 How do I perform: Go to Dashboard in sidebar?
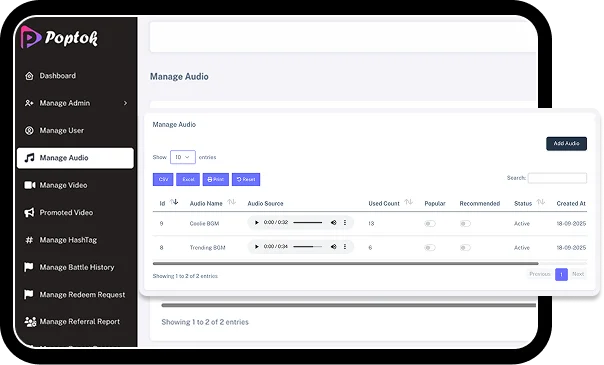pyautogui.click(x=57, y=76)
